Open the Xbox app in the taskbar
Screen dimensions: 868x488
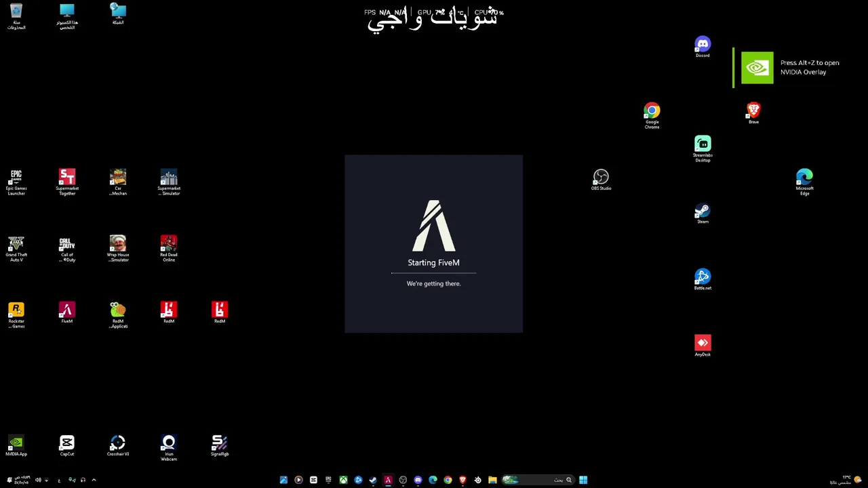pyautogui.click(x=343, y=480)
